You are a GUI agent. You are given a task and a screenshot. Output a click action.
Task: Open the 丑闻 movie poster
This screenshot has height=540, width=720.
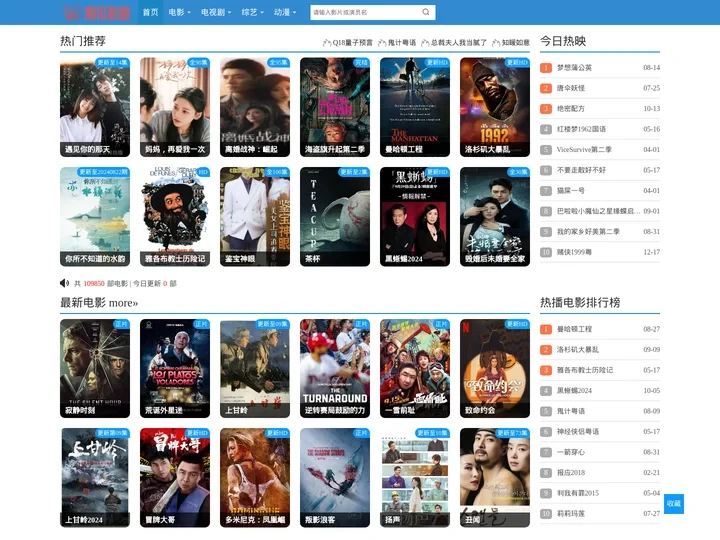coord(495,478)
